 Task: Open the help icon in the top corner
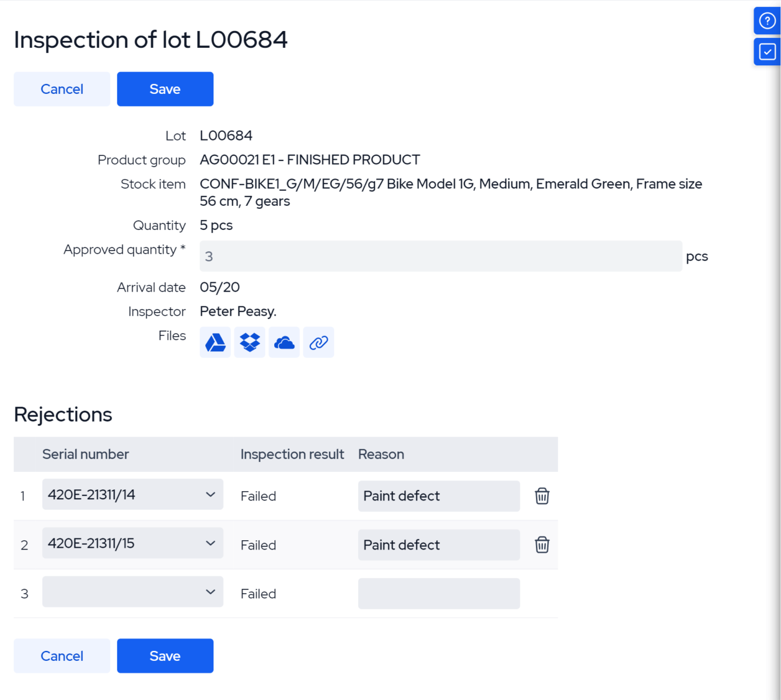coord(766,20)
